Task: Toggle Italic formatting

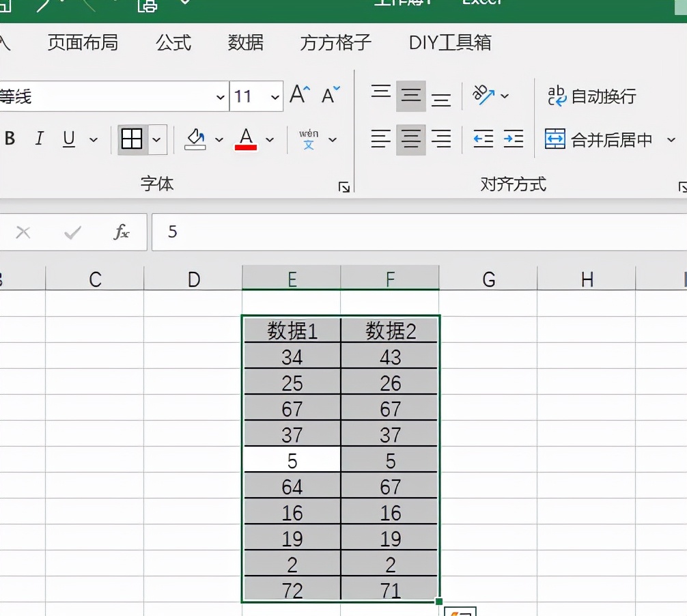Action: pos(40,139)
